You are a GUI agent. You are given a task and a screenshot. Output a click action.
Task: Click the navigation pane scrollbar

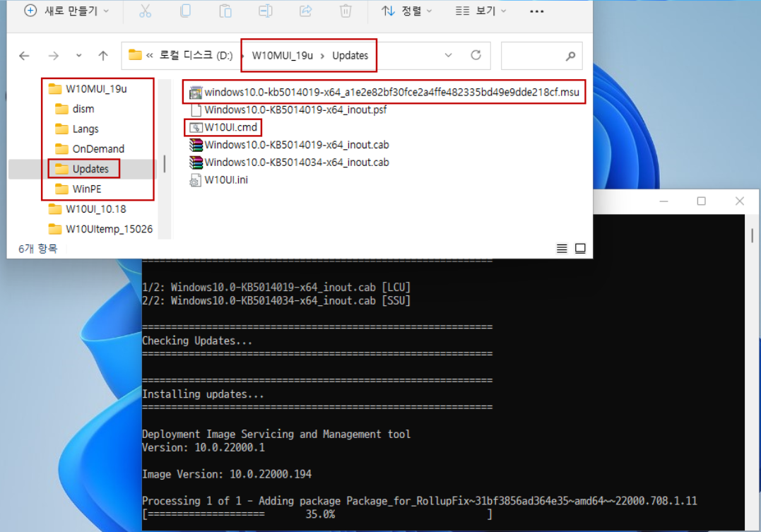pos(165,164)
